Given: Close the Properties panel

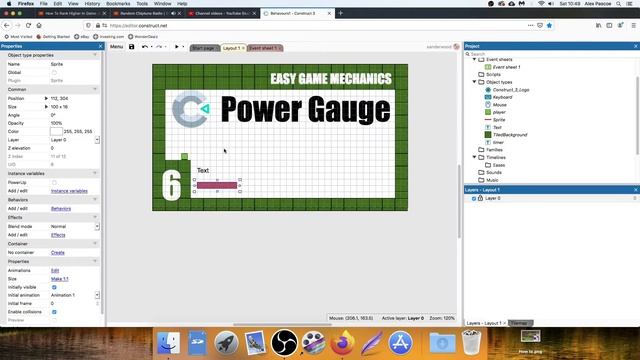Looking at the screenshot, I should coord(100,46).
